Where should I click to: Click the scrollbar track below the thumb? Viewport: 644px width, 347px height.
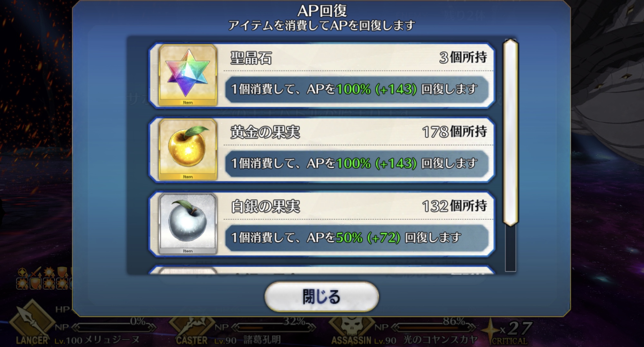[510, 248]
